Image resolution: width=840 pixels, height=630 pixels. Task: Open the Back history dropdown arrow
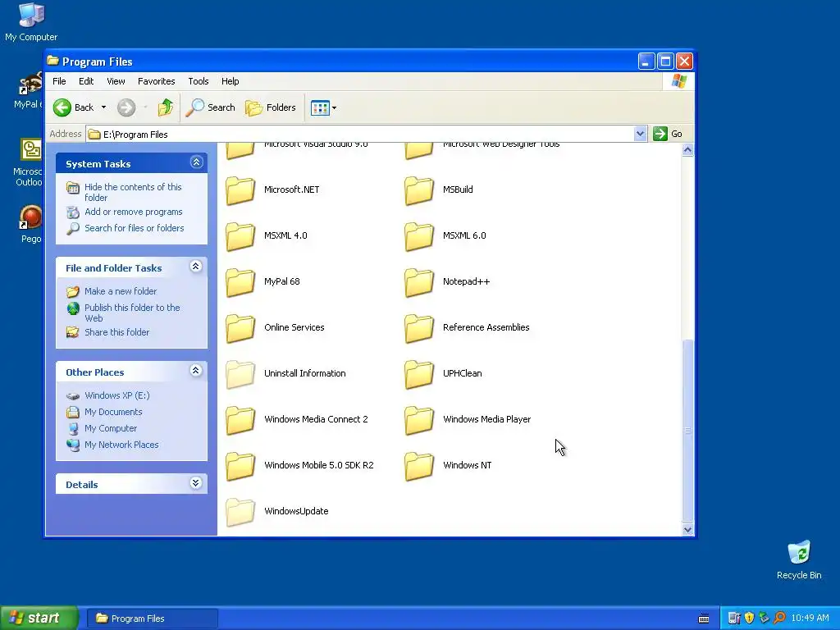coord(103,107)
